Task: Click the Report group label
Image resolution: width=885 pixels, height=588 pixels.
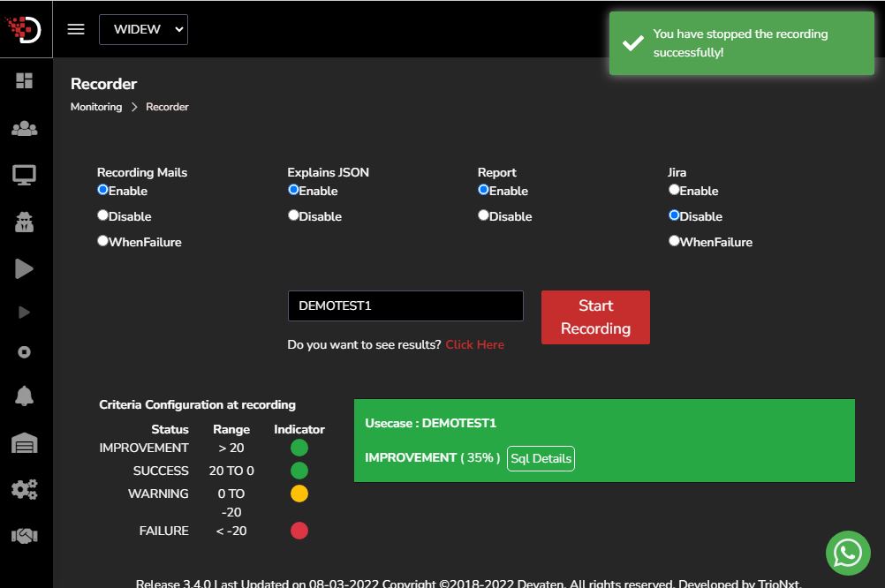Action: click(x=496, y=172)
